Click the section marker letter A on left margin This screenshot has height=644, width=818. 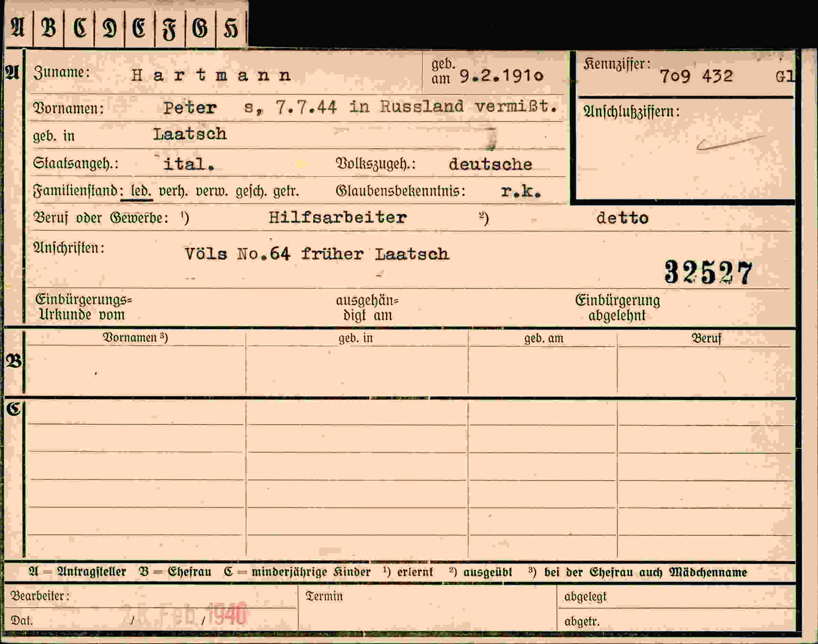tap(12, 72)
